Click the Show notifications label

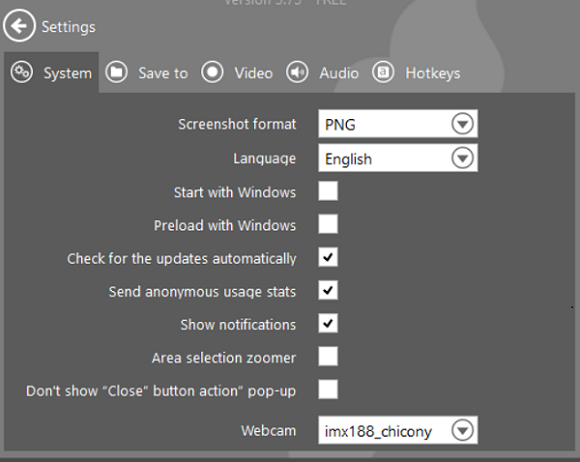[238, 325]
